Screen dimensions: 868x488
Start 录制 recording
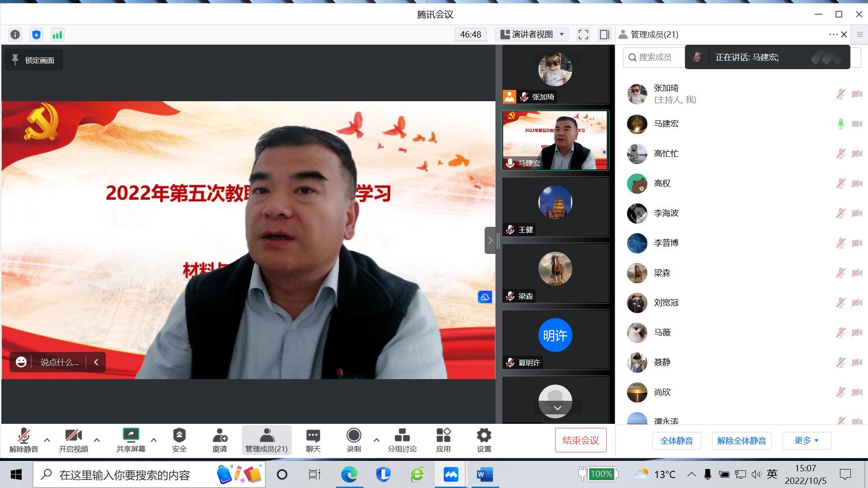(354, 440)
